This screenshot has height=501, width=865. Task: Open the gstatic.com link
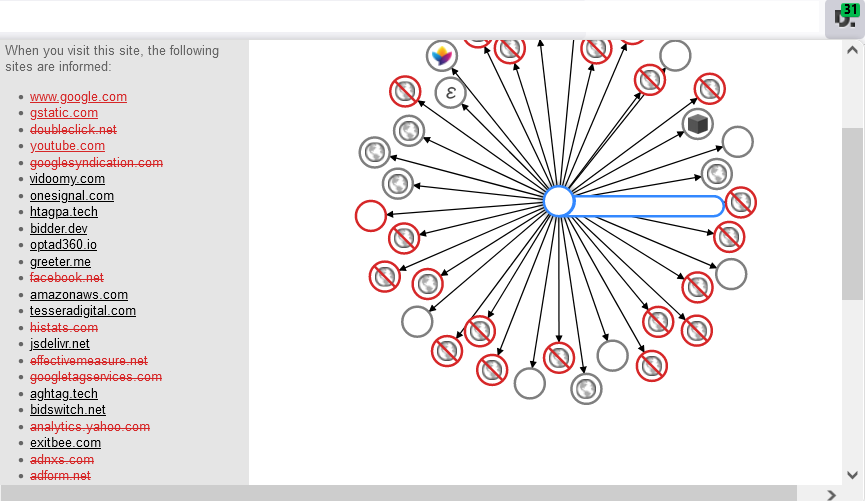64,113
